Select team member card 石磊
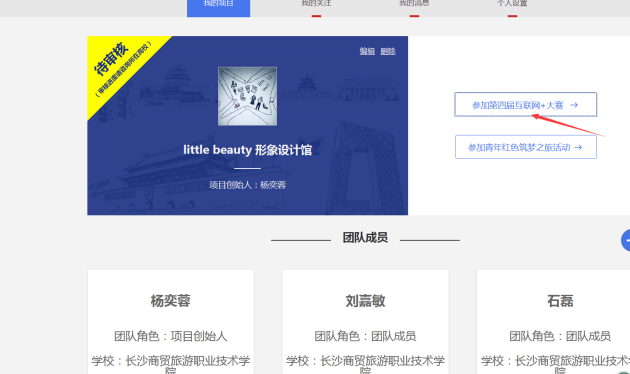 (553, 322)
